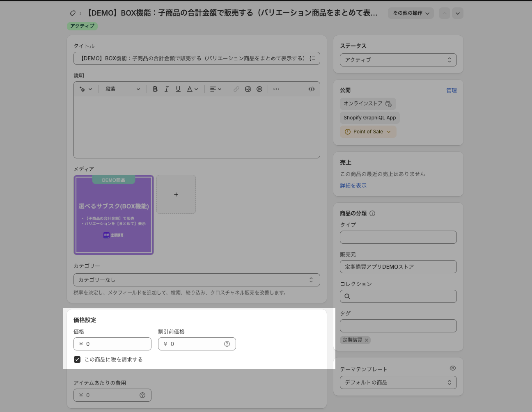
Task: Click the 管理 link in 公開
Action: click(451, 90)
